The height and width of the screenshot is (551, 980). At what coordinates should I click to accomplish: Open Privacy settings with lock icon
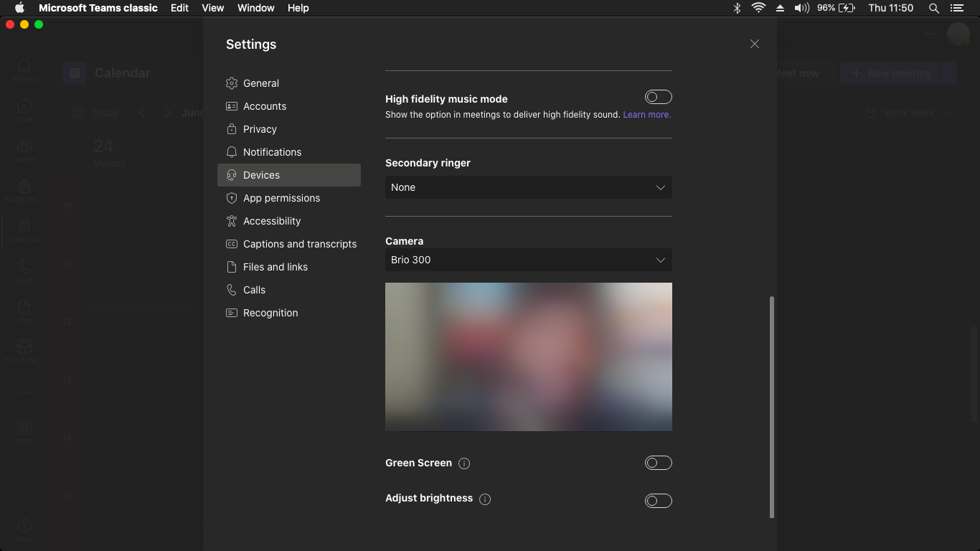tap(288, 129)
